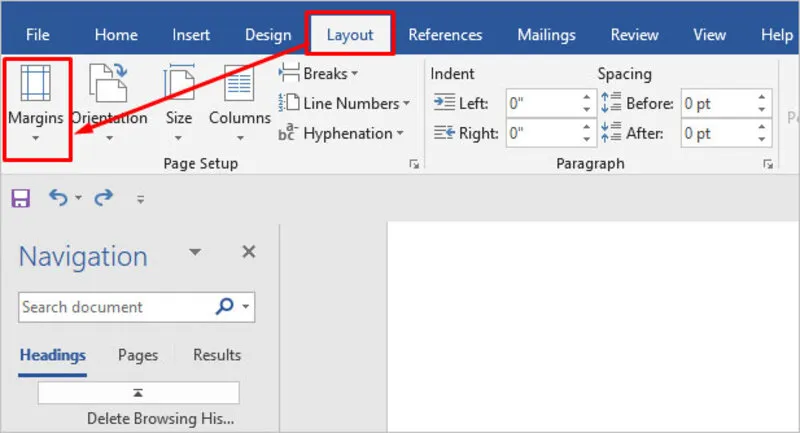Click the Save icon in quick access toolbar

[21, 198]
